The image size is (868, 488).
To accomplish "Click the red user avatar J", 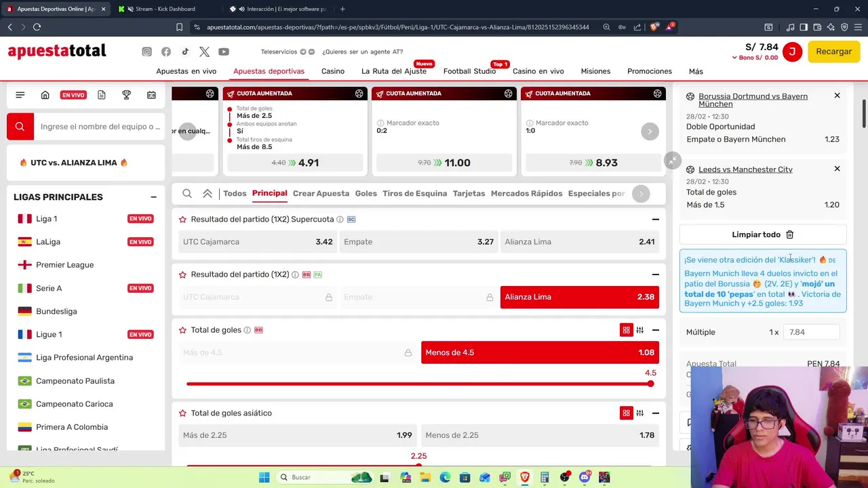I will pos(792,52).
